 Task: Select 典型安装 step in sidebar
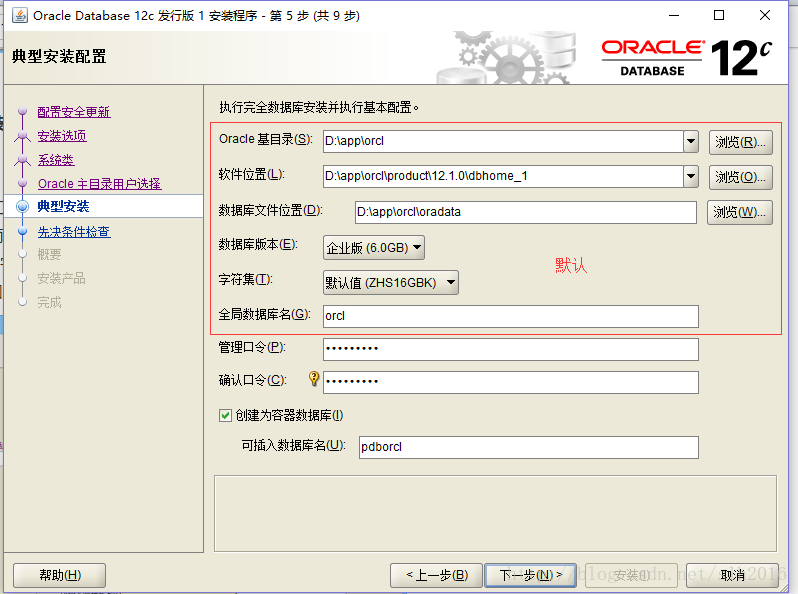(x=63, y=206)
